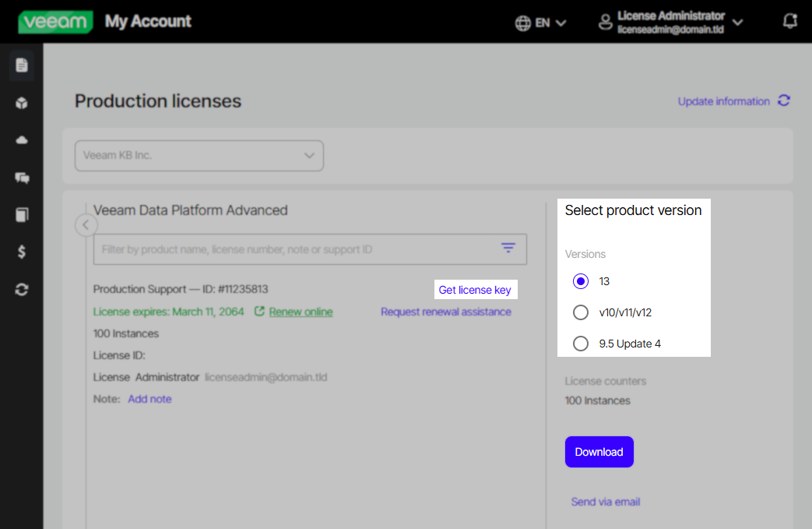The width and height of the screenshot is (812, 529).
Task: Open support cases via chat bubbles icon
Action: point(21,178)
